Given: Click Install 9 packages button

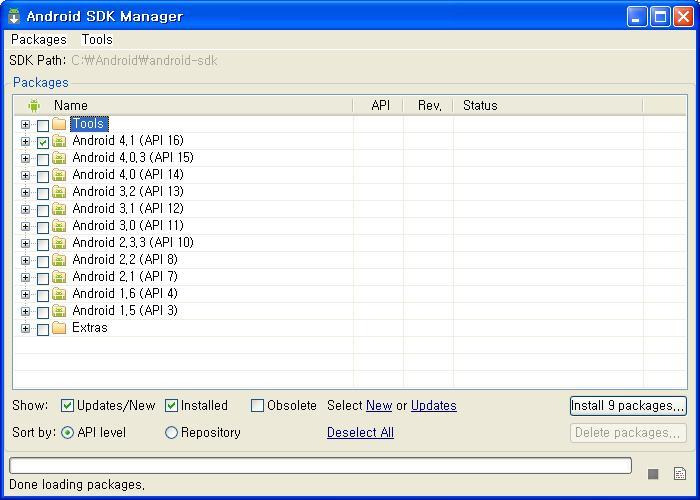Looking at the screenshot, I should (628, 406).
